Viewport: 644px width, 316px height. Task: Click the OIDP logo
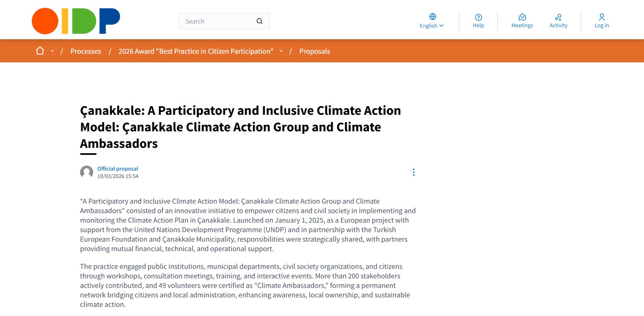coord(76,21)
